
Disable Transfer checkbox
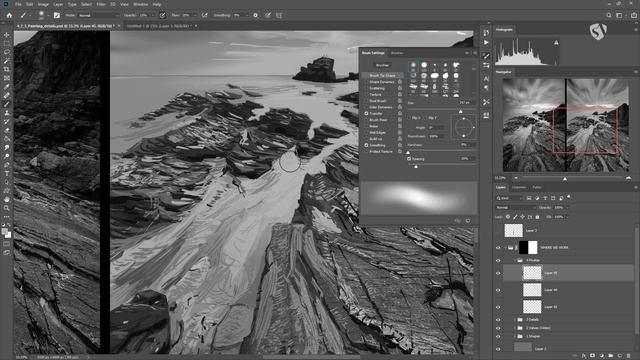click(x=366, y=113)
